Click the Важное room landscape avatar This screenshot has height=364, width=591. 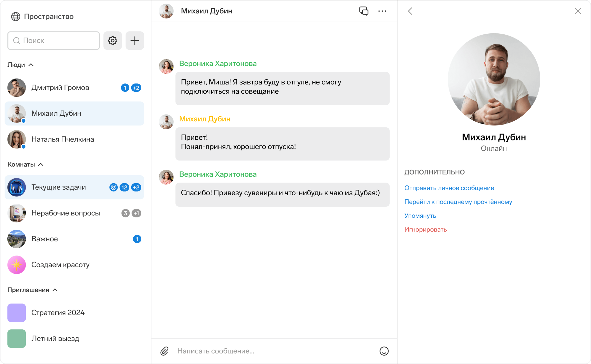click(17, 239)
